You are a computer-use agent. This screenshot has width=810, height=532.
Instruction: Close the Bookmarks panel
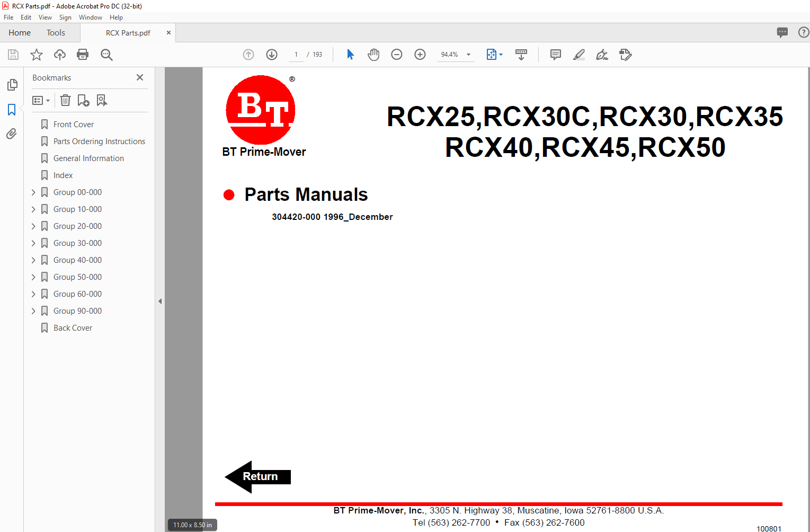(140, 77)
